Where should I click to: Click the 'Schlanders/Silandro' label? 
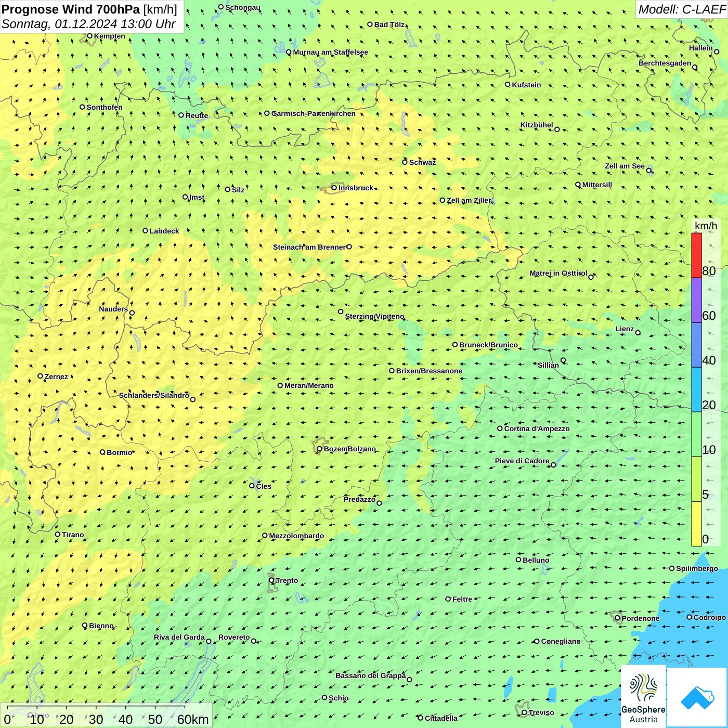click(x=154, y=395)
